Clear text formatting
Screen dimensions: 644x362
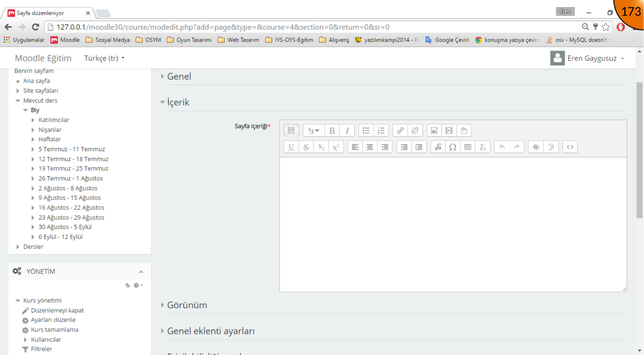483,147
